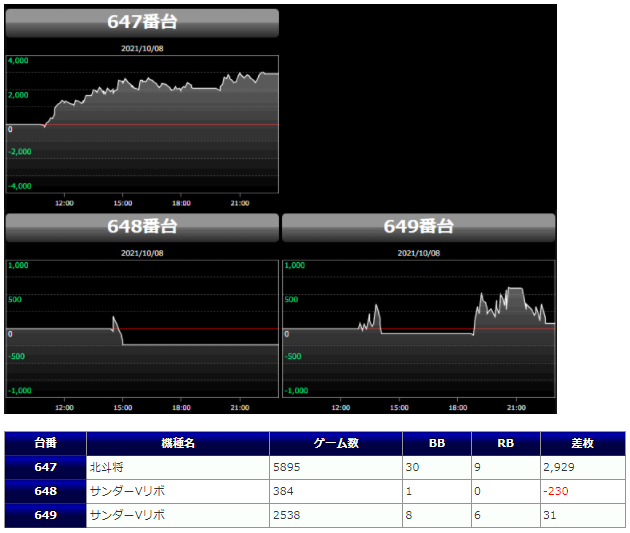The width and height of the screenshot is (630, 533).
Task: Click the 648番台 header bar
Action: click(142, 228)
